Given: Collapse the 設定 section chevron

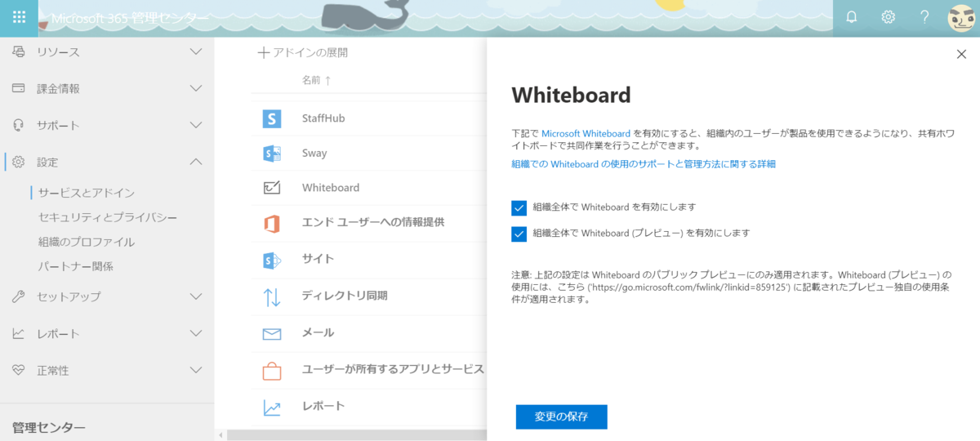Looking at the screenshot, I should (x=196, y=162).
